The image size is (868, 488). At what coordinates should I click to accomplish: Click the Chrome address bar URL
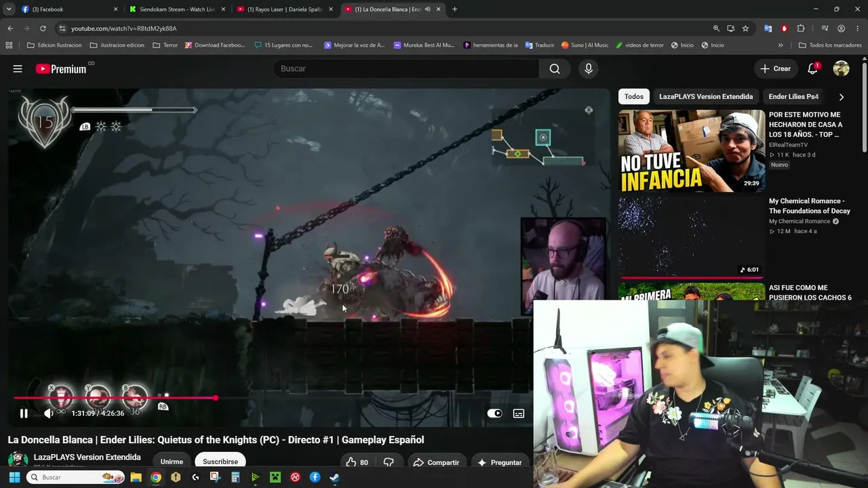(124, 28)
